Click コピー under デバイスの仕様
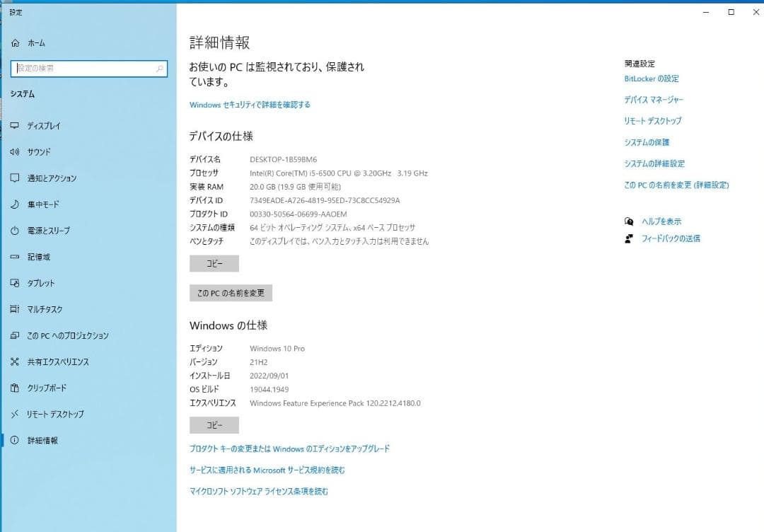This screenshot has height=532, width=764. coord(214,262)
